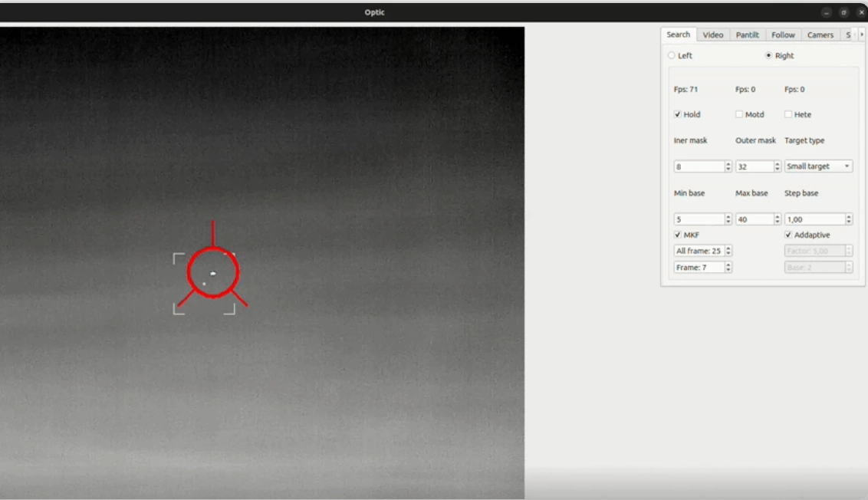Click the Min base input field
Image resolution: width=868 pixels, height=500 pixels.
tap(699, 219)
